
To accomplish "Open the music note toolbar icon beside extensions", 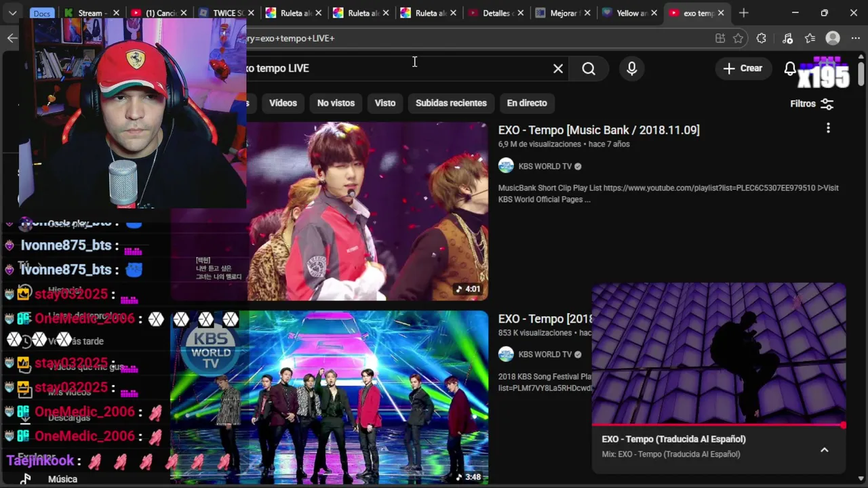I will pos(787,39).
